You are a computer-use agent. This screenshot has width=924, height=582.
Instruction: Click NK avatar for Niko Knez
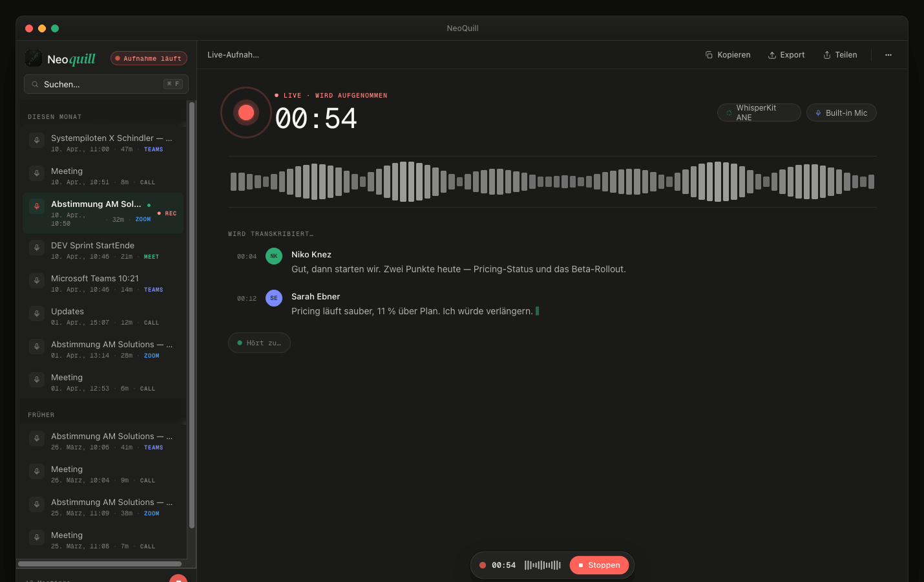click(x=274, y=256)
